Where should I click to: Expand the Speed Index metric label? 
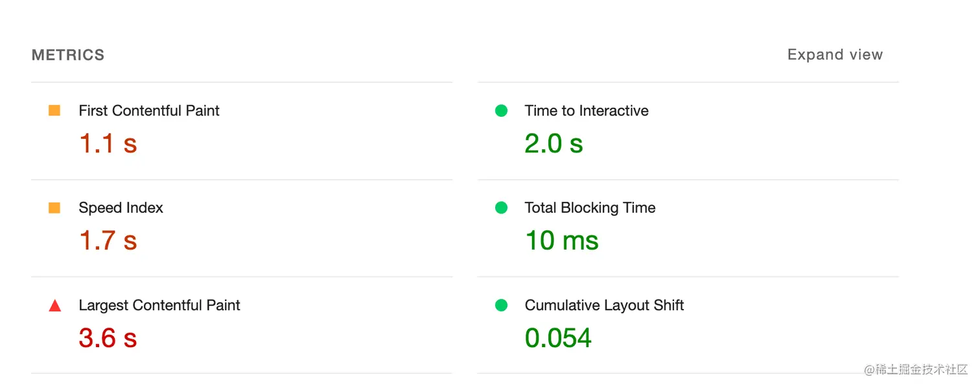click(121, 208)
